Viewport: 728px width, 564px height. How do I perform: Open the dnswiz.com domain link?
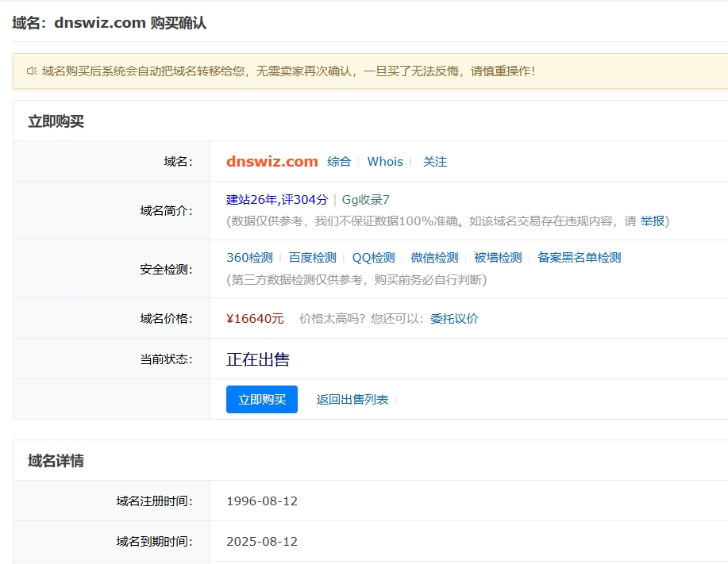[272, 162]
